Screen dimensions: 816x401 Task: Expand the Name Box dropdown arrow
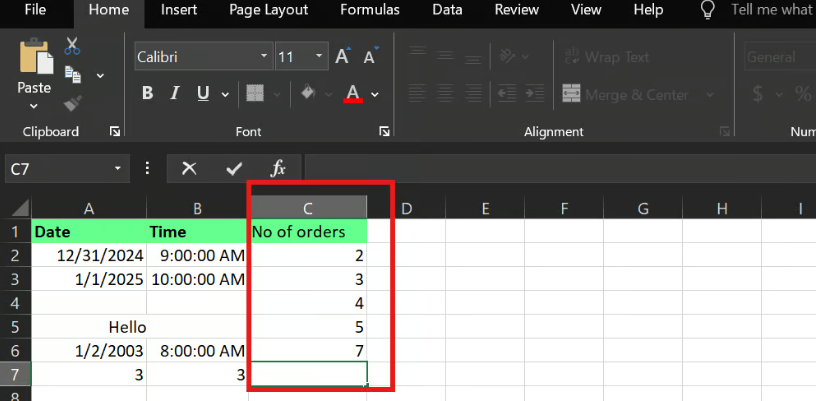point(118,169)
